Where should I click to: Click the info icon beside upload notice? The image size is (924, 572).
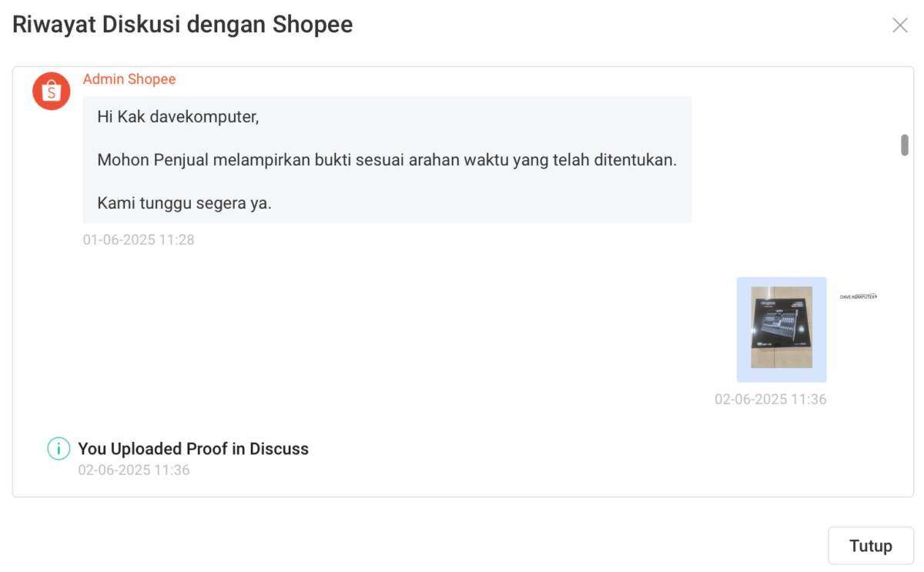(59, 448)
